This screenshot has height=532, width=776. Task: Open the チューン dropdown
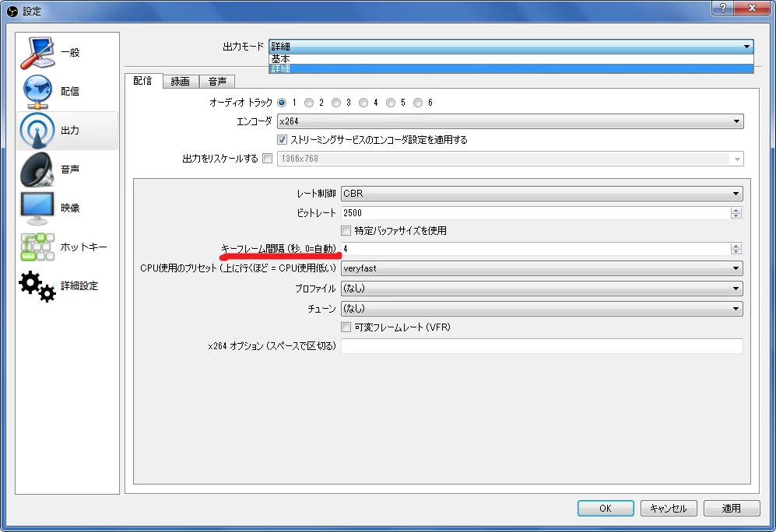542,309
